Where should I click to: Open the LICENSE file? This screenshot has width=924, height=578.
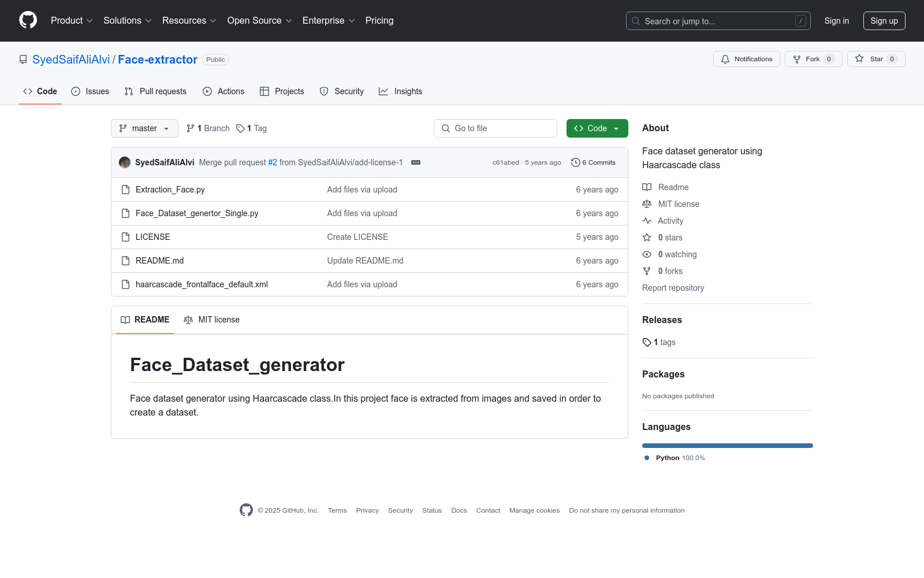pos(153,237)
